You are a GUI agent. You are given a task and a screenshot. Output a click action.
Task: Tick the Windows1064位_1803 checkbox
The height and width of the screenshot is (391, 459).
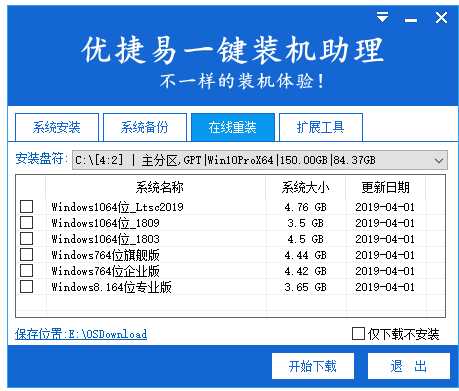(x=27, y=238)
